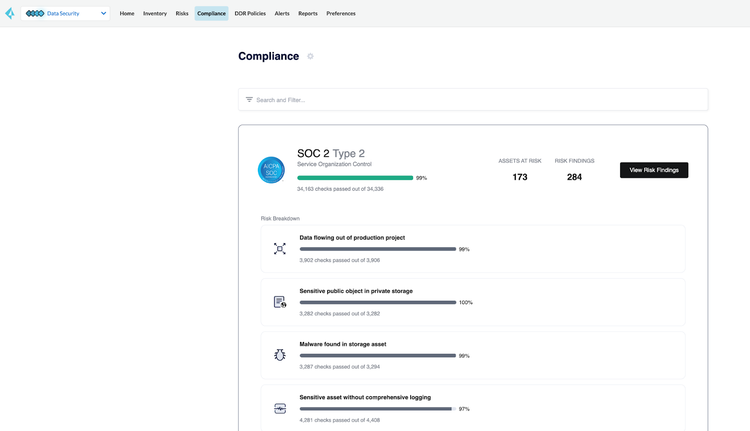Click the Data flowing out of production project progress bar
The height and width of the screenshot is (431, 750).
[x=378, y=249]
